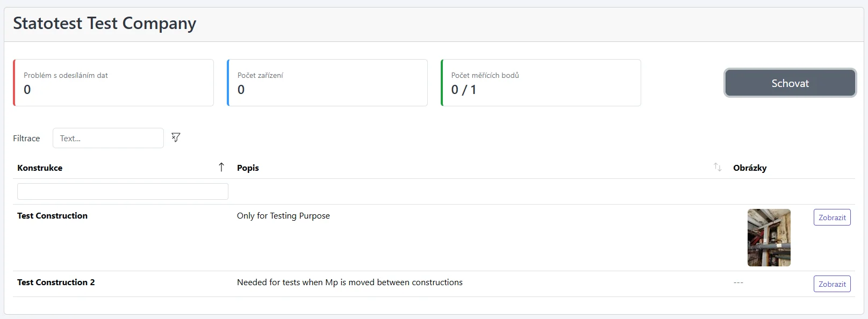Viewport: 868px width, 319px height.
Task: Click the 'Počet zařízení' card
Action: 327,83
